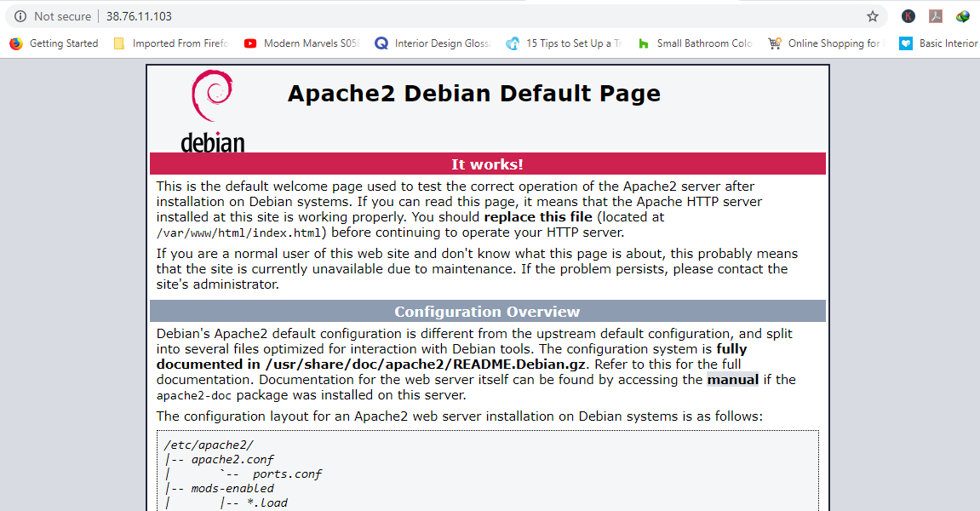This screenshot has height=511, width=980.
Task: Open the 'Modern Marvels' YouTube bookmark
Action: (302, 43)
